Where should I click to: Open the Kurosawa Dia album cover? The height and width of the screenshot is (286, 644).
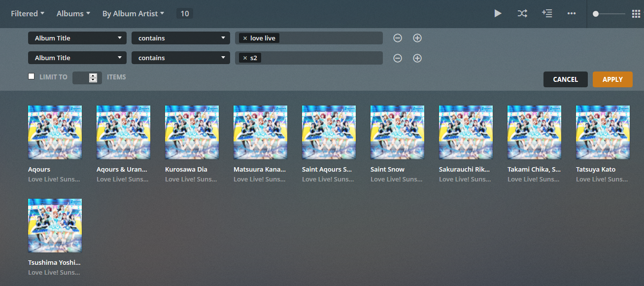tap(192, 132)
